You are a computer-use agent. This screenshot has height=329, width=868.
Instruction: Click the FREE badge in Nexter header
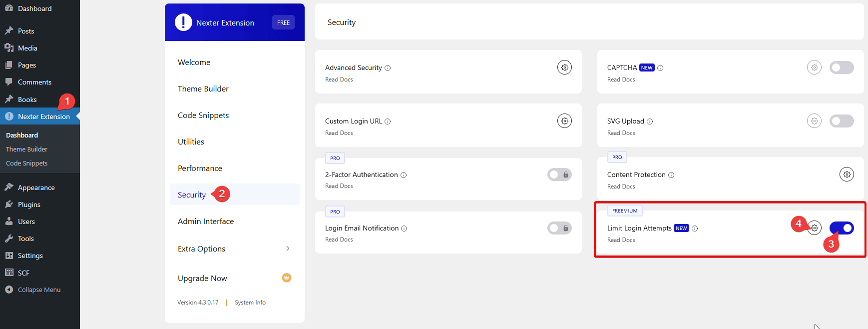283,22
